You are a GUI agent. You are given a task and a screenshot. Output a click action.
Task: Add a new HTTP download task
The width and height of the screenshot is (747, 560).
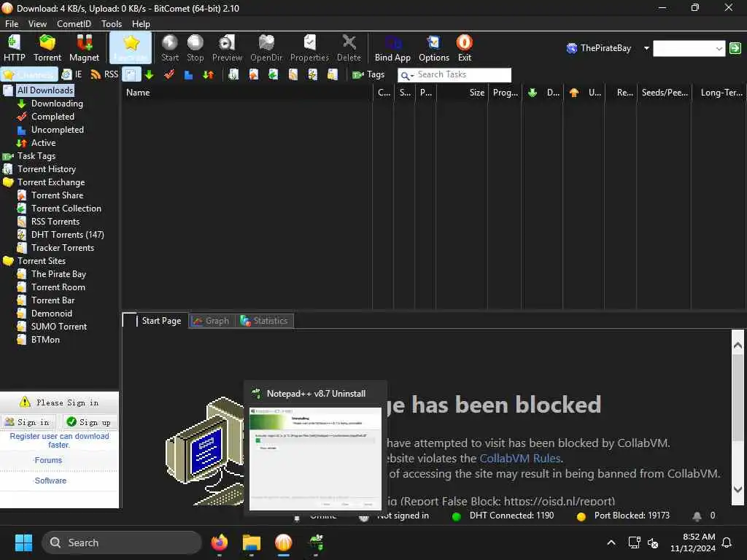tap(15, 48)
